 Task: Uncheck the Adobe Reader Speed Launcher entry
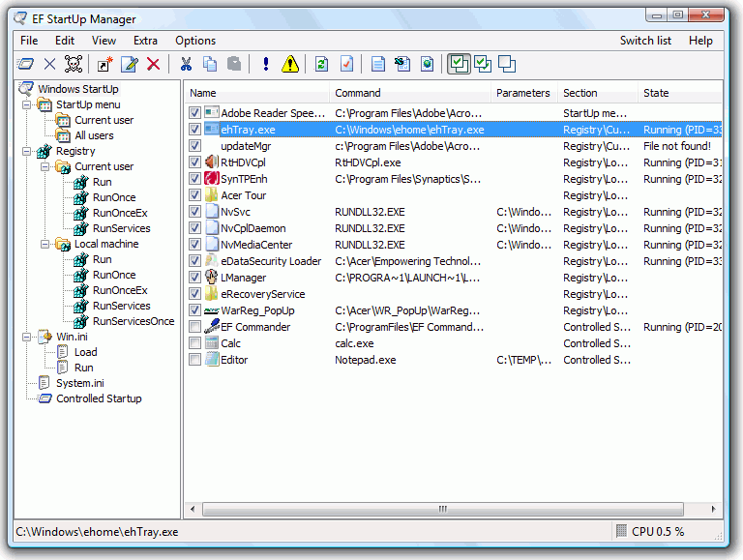194,113
